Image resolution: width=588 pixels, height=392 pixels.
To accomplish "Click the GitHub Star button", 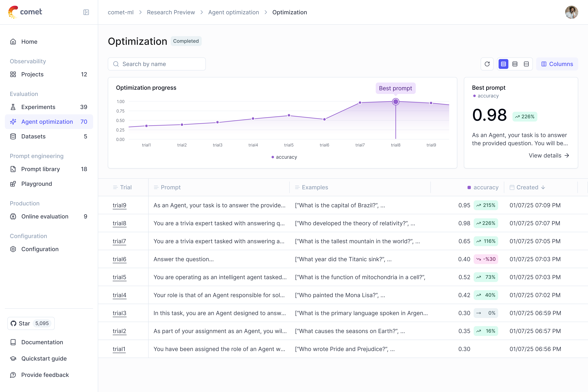I will [31, 323].
